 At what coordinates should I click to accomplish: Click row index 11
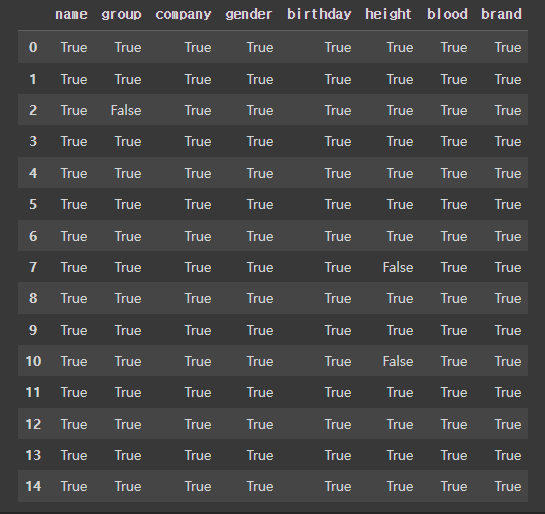tap(33, 393)
